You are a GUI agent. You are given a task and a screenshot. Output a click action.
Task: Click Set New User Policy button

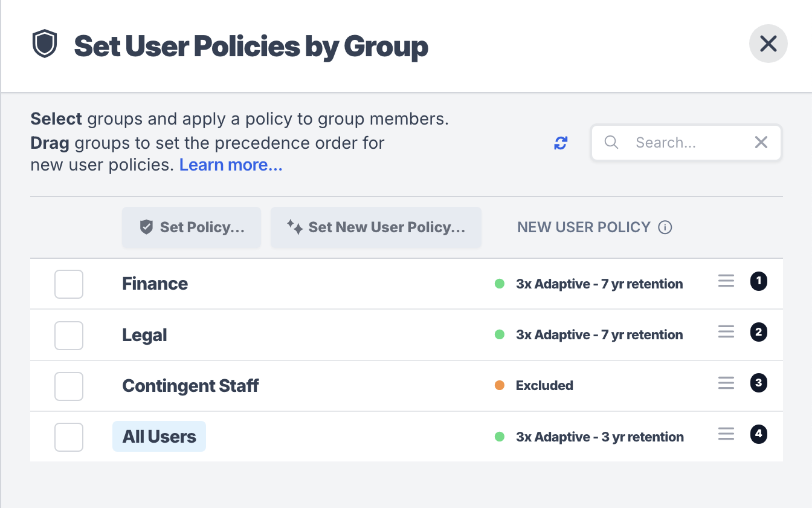[x=376, y=227]
